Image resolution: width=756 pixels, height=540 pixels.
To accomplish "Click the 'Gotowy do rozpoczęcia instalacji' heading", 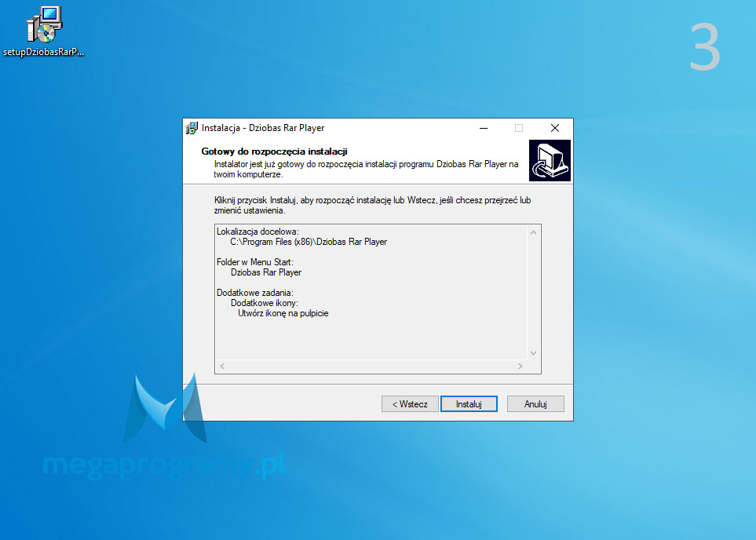I will 274,151.
